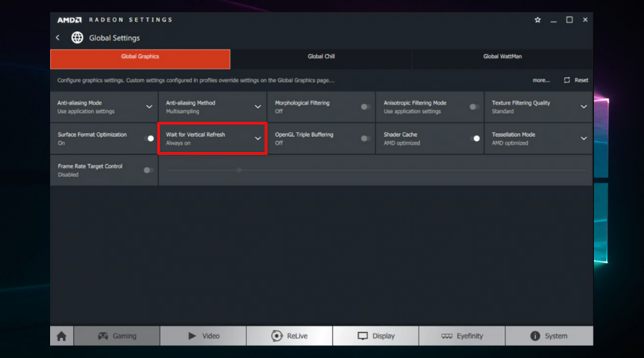Click the Display monitor icon
644x358 pixels.
tap(363, 336)
